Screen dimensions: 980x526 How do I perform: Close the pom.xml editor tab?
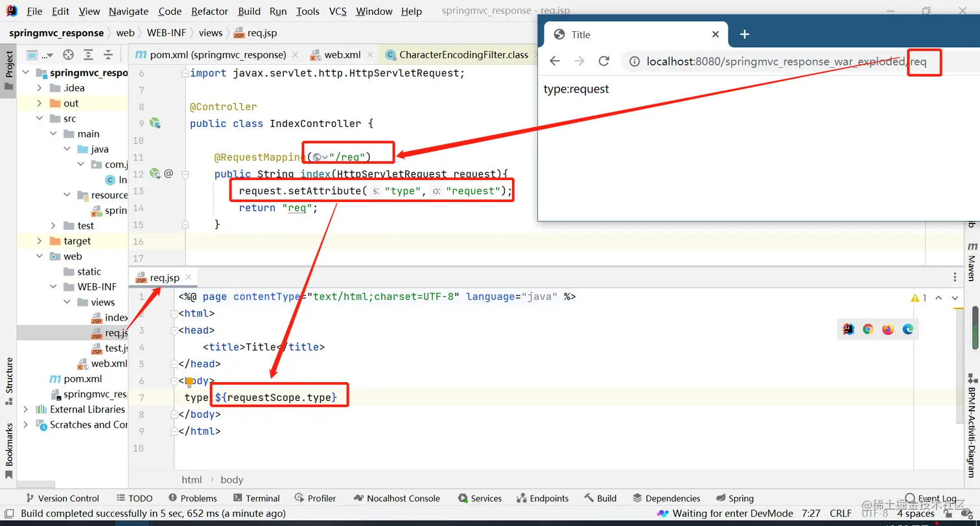tap(295, 55)
